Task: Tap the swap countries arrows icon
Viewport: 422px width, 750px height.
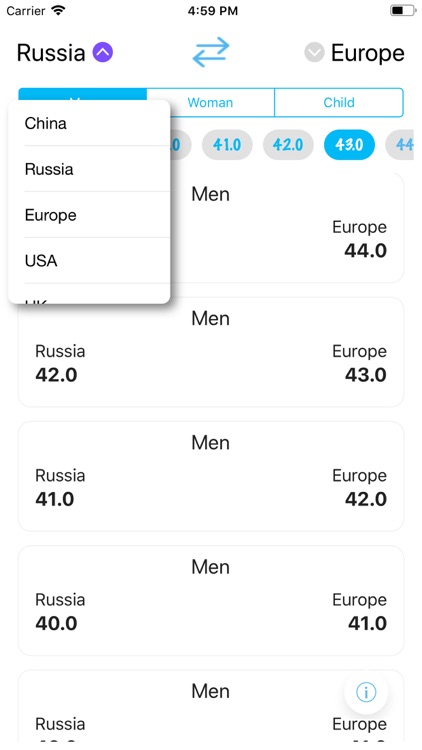Action: [211, 52]
